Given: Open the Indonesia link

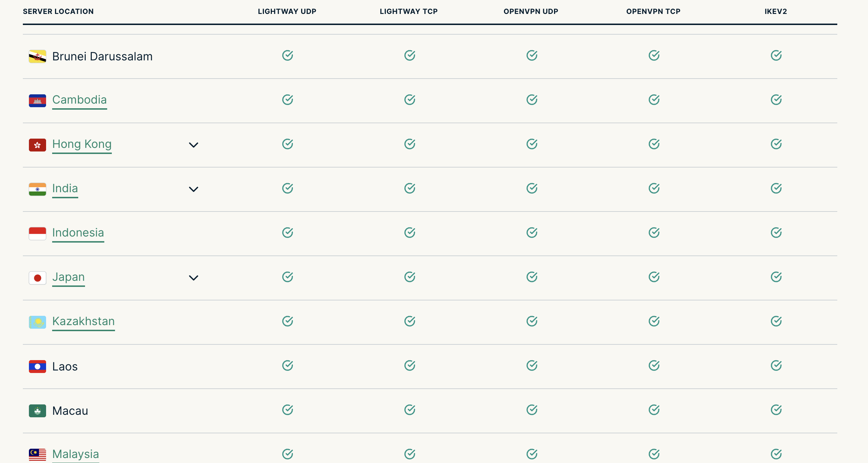Looking at the screenshot, I should (x=78, y=233).
